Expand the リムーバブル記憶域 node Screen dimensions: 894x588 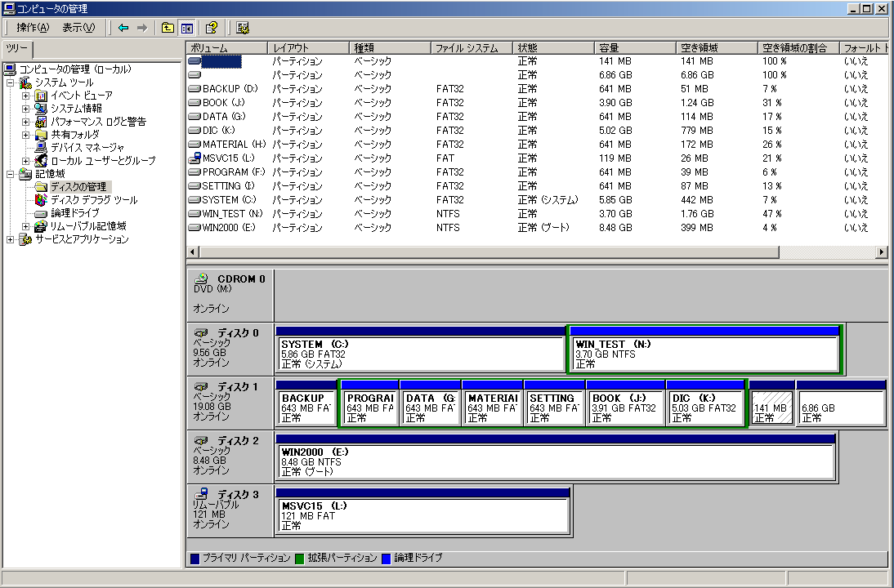[26, 226]
